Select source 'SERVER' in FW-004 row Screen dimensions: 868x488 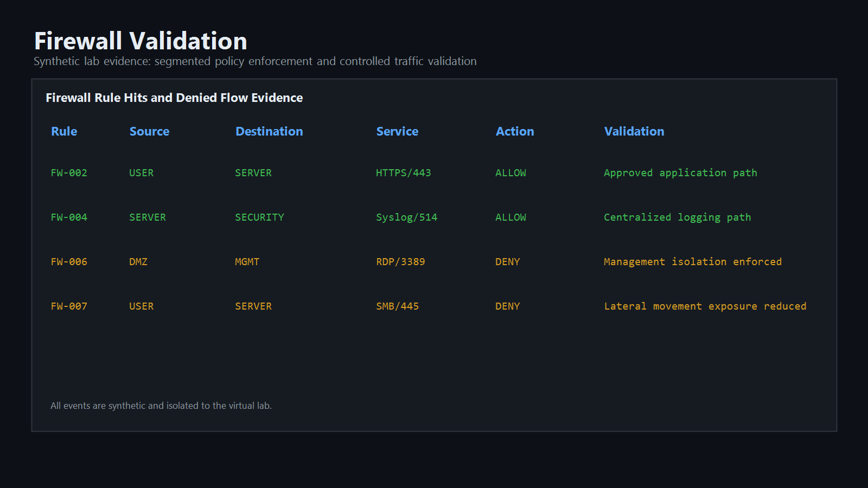point(148,217)
